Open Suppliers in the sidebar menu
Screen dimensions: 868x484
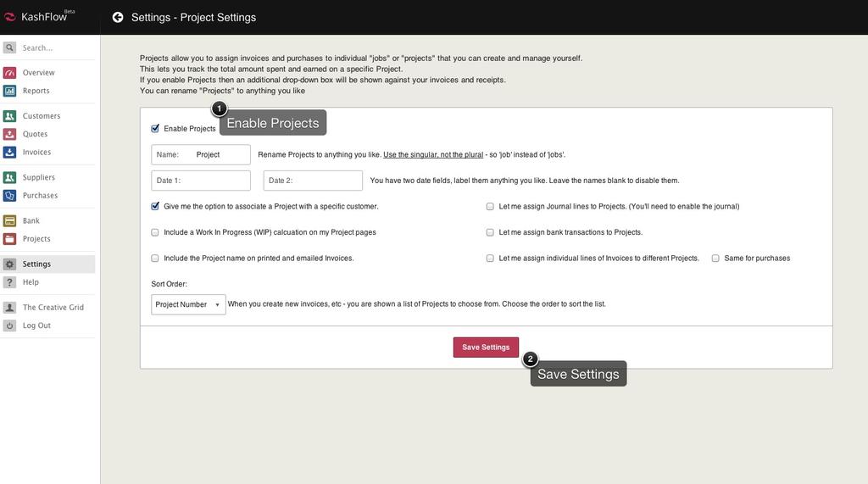[38, 177]
